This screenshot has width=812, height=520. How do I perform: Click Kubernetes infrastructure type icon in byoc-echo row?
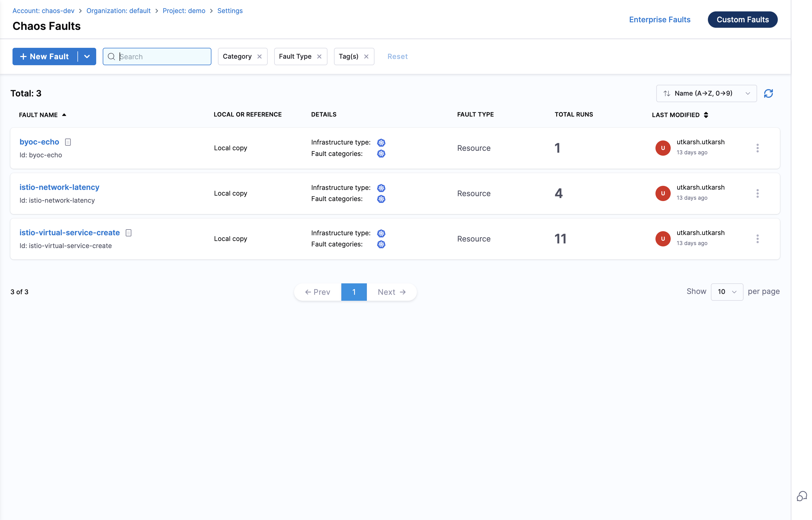(381, 142)
